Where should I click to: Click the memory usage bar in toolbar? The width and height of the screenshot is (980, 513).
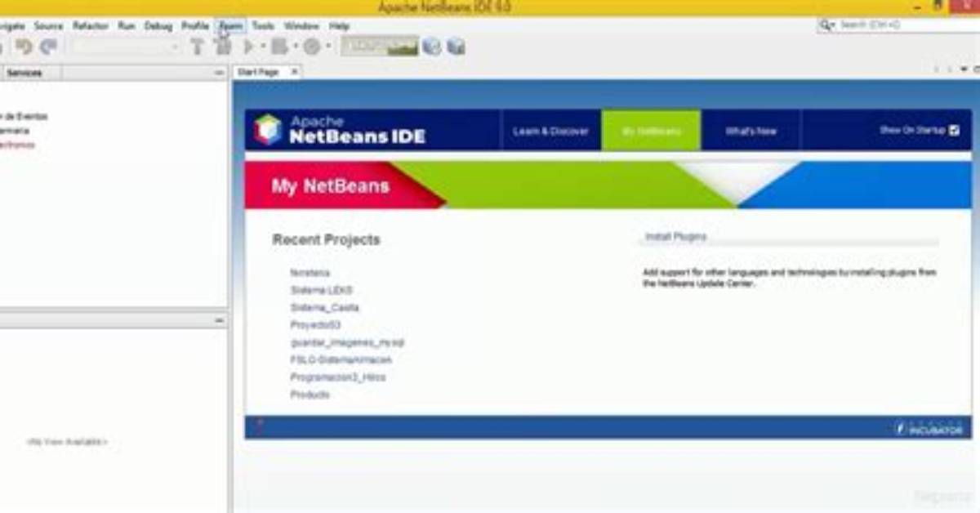(380, 47)
